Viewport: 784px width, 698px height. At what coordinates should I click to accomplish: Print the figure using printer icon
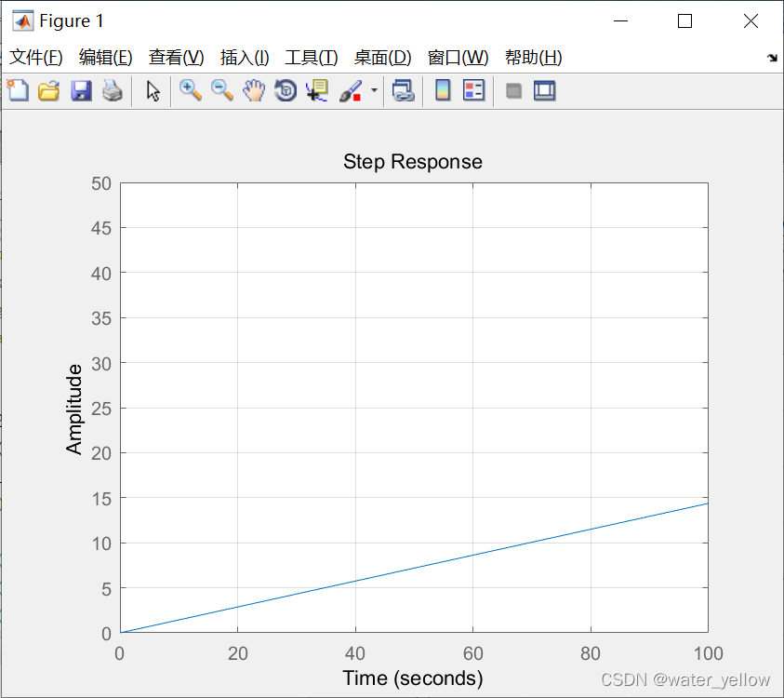[x=113, y=91]
